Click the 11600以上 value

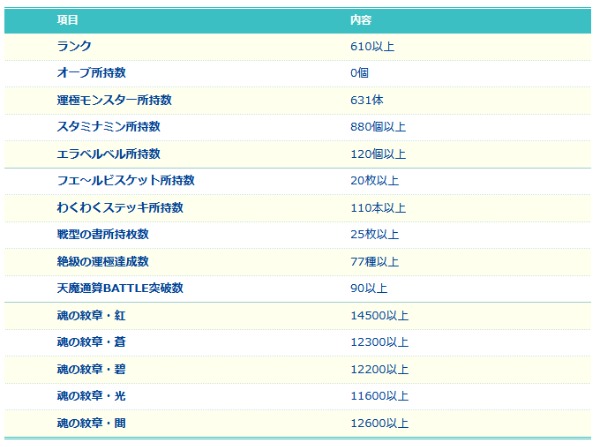(379, 396)
